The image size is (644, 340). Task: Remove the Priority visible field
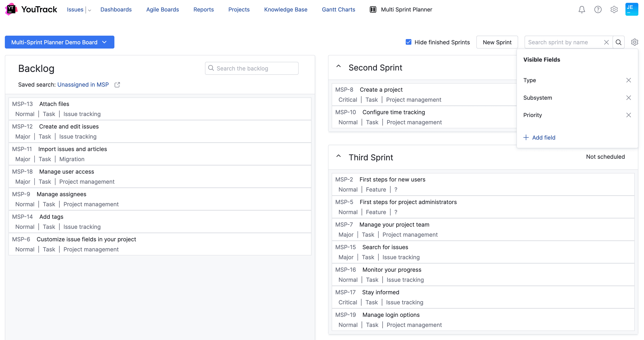[629, 115]
